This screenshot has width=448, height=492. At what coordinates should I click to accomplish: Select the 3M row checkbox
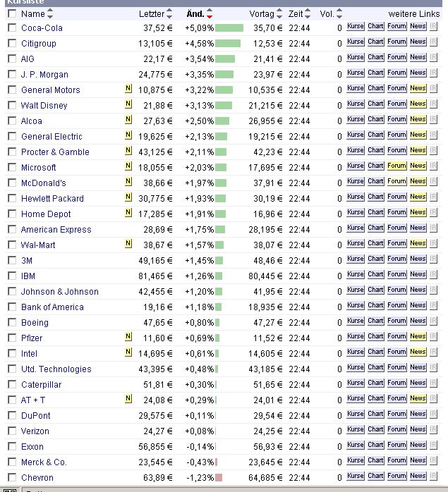[12, 260]
